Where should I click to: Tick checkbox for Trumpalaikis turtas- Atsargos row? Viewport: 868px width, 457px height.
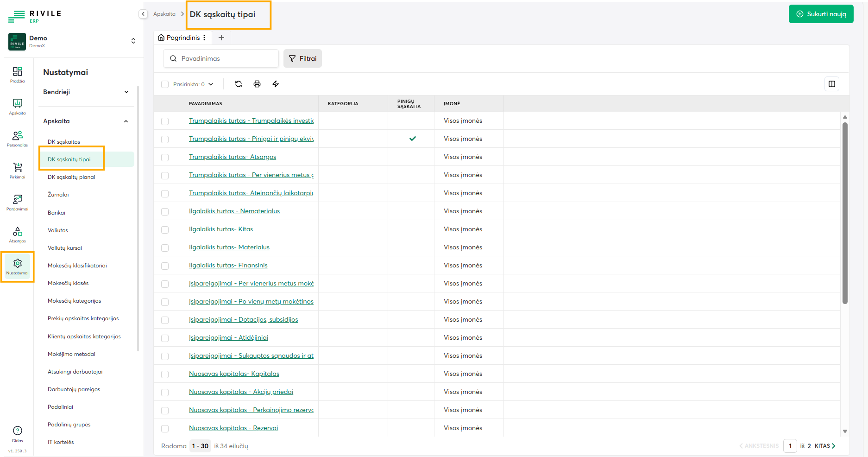point(165,158)
